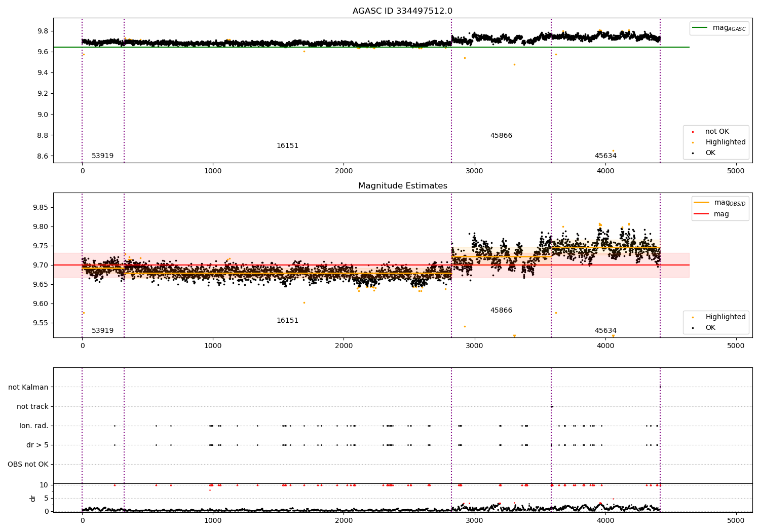Click the 16151 obsid label in the middle plot
Viewport: 760px width, 532px height.
tap(287, 321)
